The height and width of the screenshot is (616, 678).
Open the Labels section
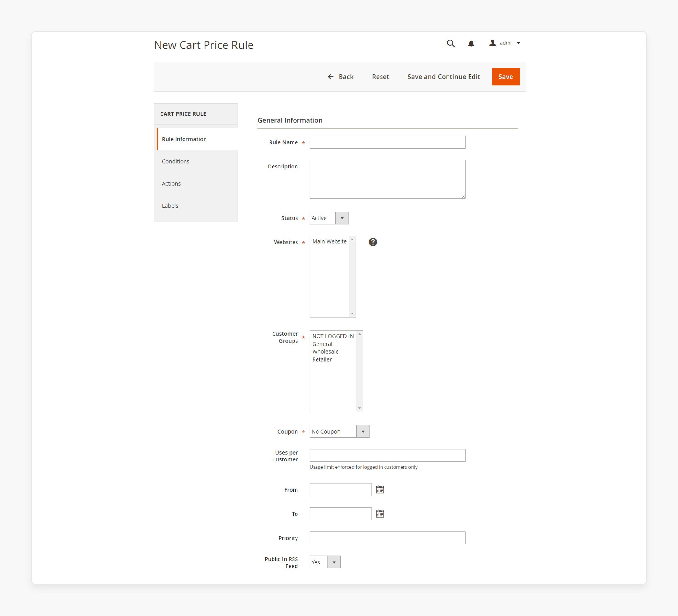(170, 205)
